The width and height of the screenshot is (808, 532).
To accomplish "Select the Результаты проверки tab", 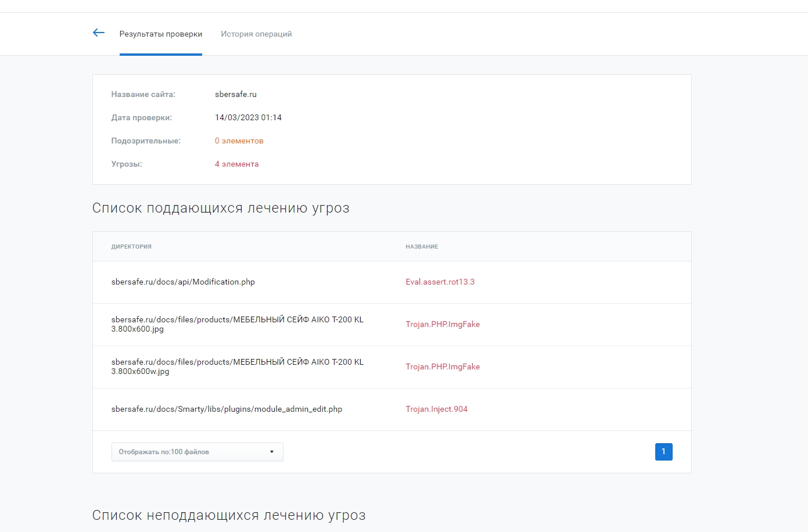I will click(x=161, y=34).
